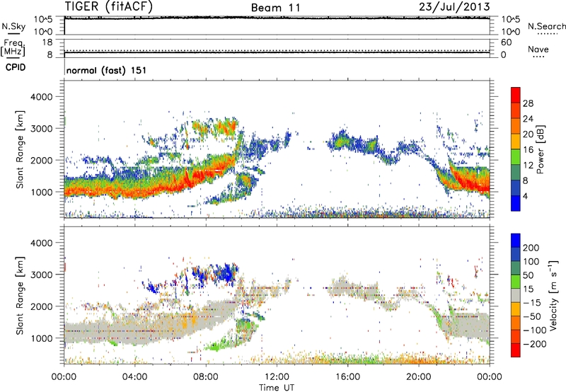Select the gray segment of Velocity color bar
Viewport: 566px width, 392px height.
pyautogui.click(x=516, y=295)
